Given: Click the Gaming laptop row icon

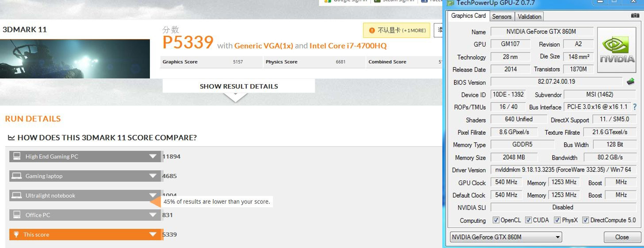Looking at the screenshot, I should click(x=17, y=176).
